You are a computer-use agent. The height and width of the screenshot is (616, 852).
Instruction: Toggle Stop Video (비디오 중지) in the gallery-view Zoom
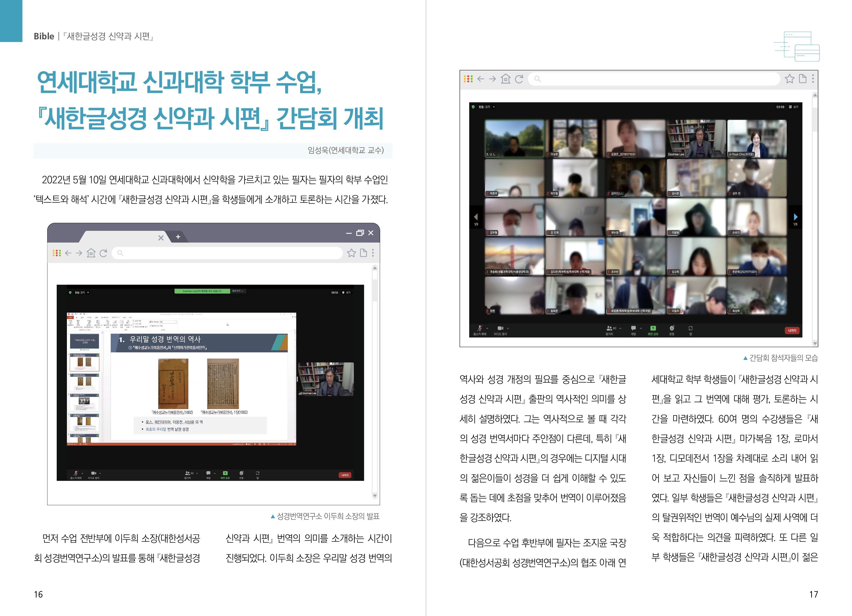click(x=500, y=329)
